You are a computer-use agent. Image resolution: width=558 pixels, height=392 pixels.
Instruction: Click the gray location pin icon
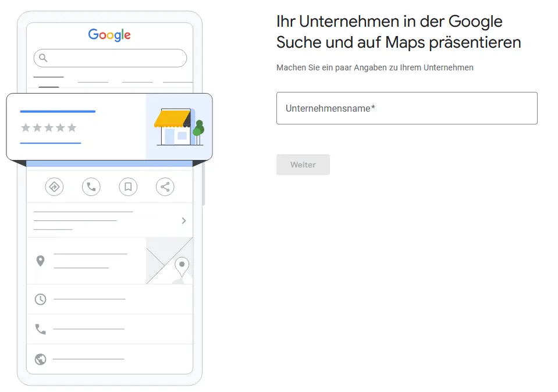[x=41, y=261]
